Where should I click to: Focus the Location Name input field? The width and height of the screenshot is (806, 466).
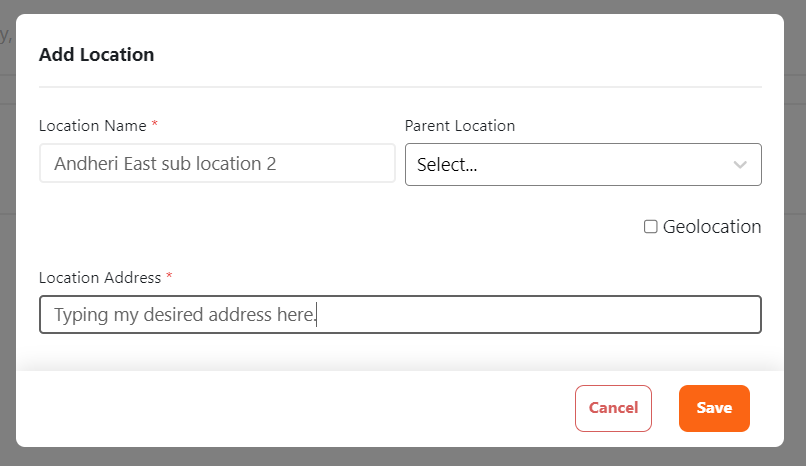(217, 163)
